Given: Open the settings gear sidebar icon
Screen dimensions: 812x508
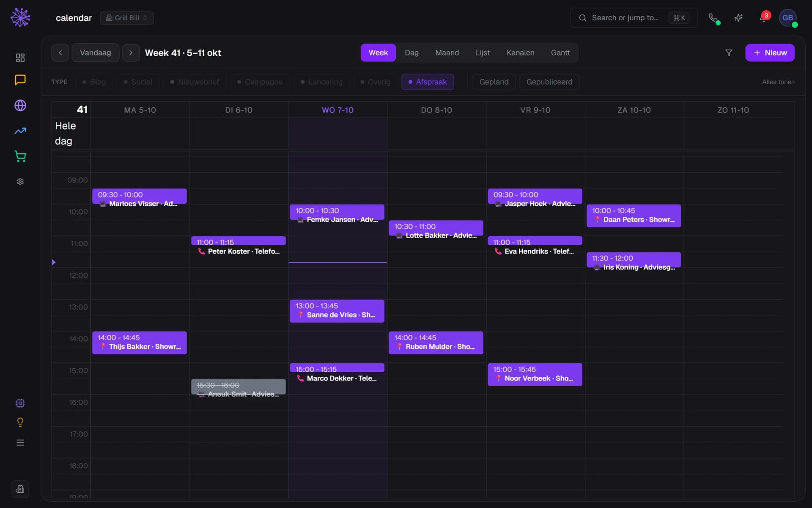Looking at the screenshot, I should tap(20, 182).
